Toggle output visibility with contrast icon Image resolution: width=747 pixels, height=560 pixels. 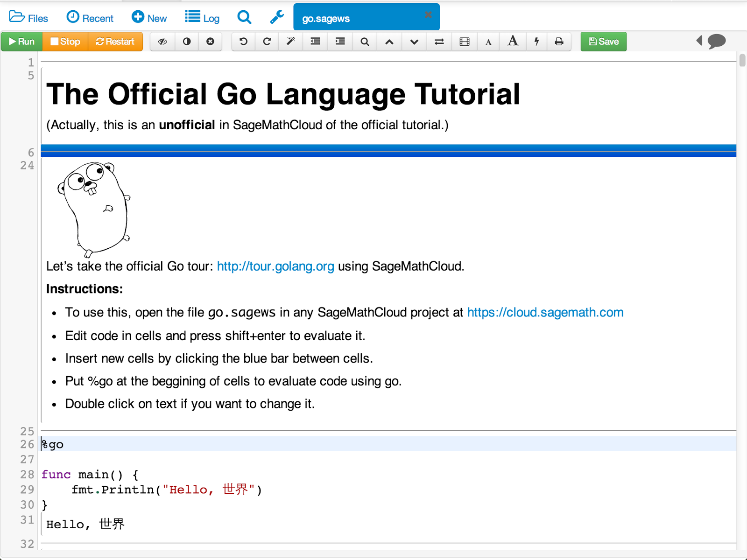coord(186,42)
